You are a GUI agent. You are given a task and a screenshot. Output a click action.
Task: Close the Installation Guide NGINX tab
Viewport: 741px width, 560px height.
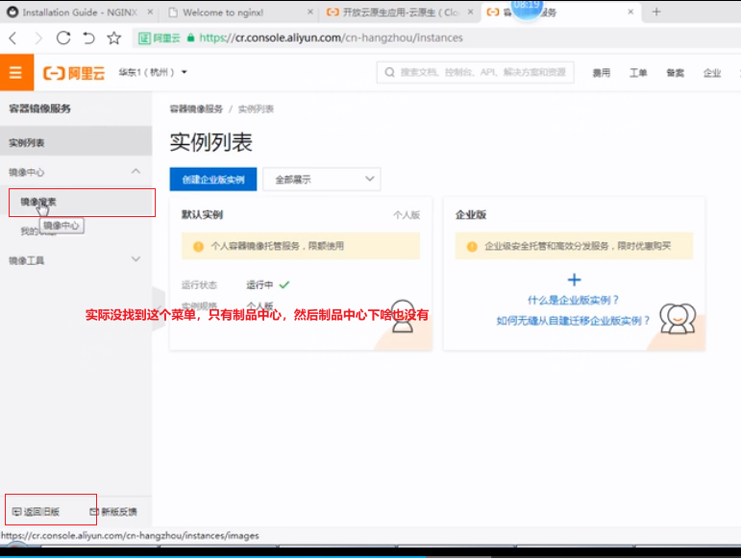point(150,12)
